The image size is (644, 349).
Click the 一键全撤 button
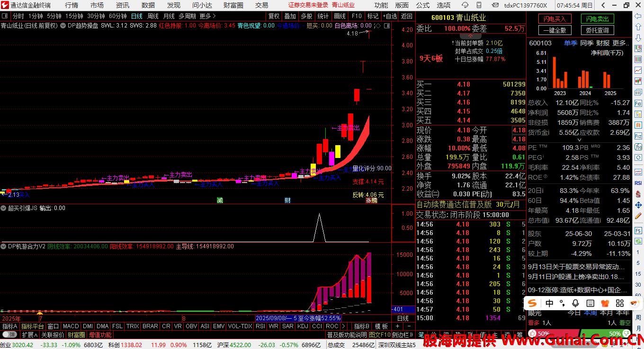pos(555,30)
